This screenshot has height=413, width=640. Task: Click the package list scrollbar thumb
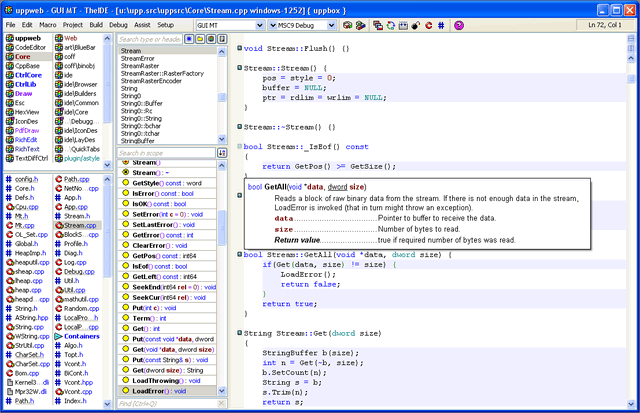click(107, 84)
